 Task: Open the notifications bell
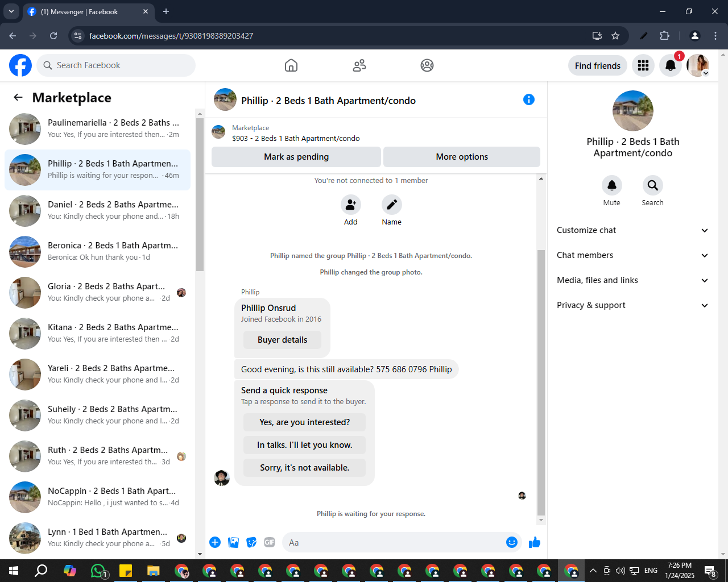[x=671, y=65]
